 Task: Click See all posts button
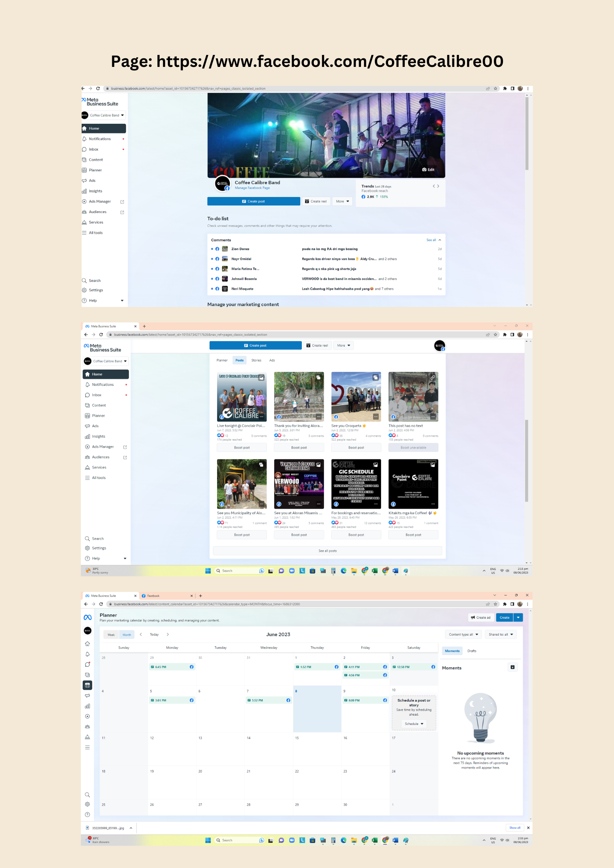click(327, 551)
